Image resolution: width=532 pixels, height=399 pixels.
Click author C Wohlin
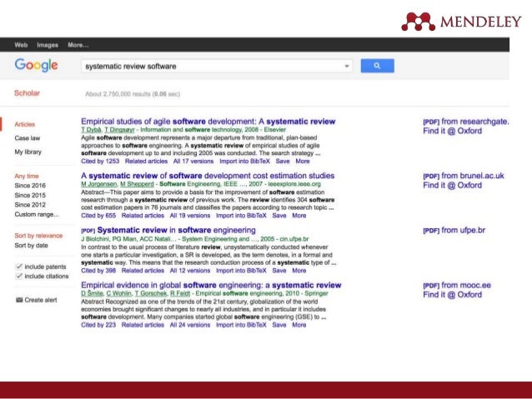pyautogui.click(x=118, y=293)
